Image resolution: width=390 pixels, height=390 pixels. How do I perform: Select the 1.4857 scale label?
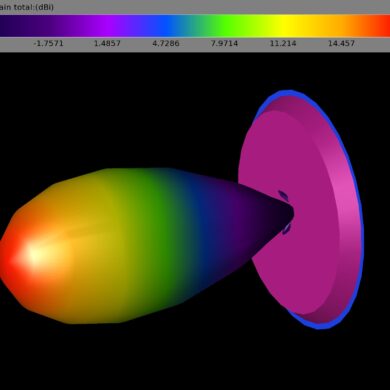click(x=107, y=43)
